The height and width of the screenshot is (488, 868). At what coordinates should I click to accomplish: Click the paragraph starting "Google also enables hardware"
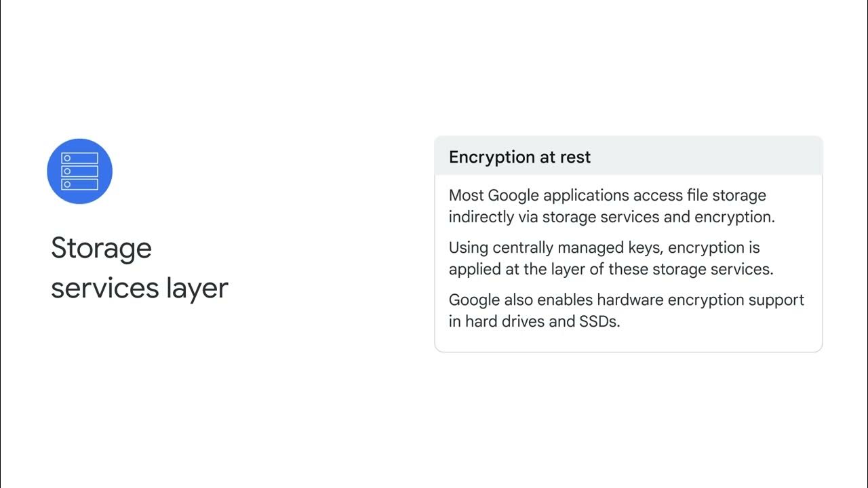(627, 310)
